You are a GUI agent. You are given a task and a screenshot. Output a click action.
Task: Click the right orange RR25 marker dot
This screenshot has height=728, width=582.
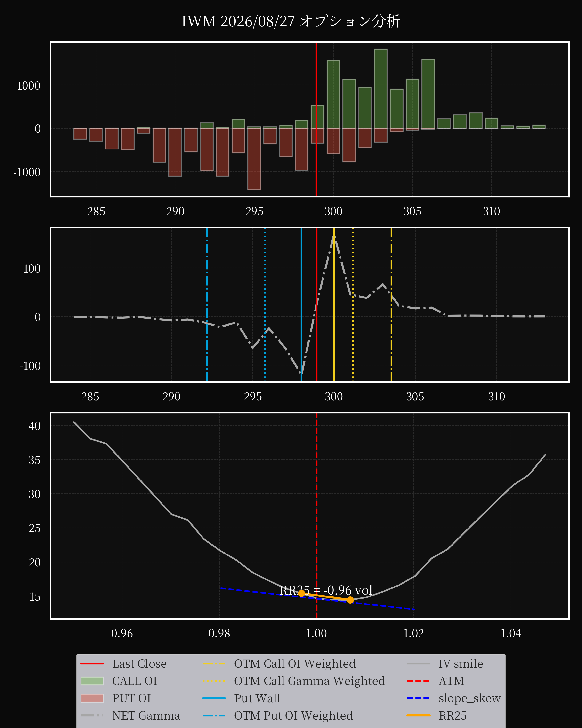[350, 600]
